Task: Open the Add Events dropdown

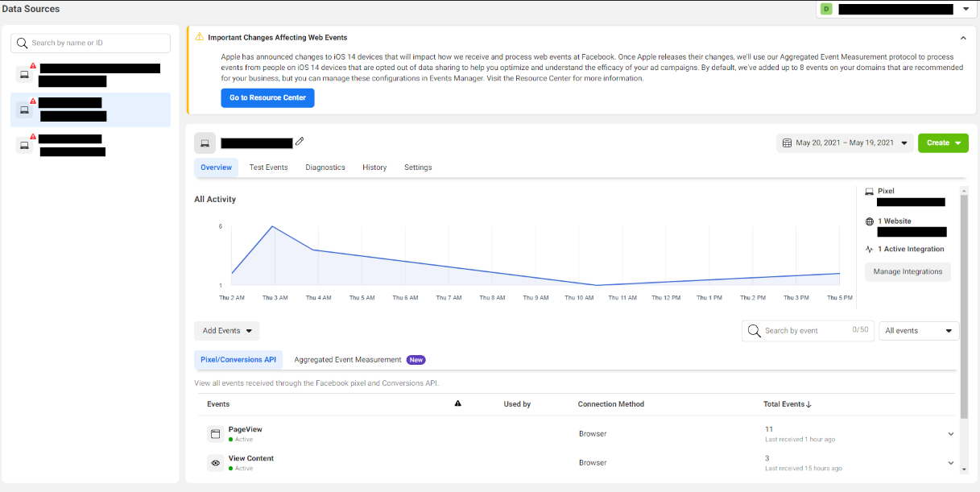Action: 227,331
